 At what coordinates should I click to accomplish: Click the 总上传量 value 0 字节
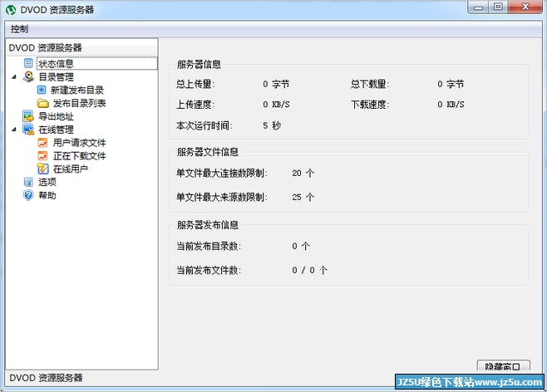(x=276, y=84)
